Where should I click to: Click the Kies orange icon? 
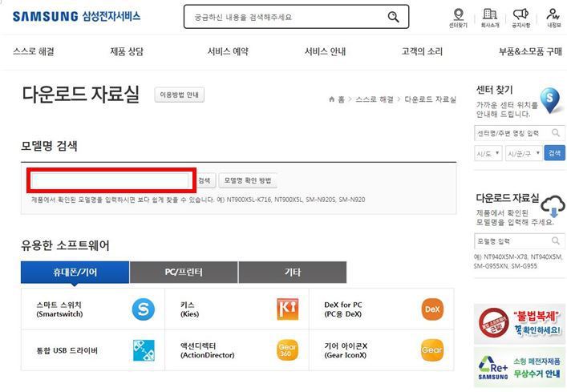coord(287,309)
